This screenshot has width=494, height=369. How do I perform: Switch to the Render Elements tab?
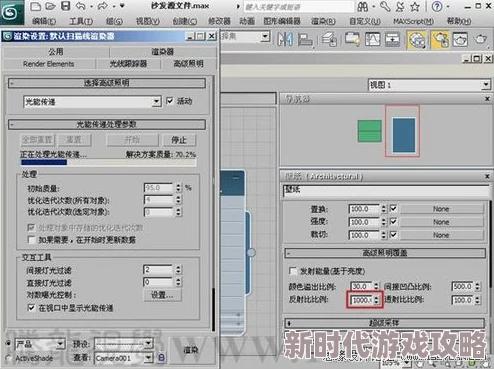[49, 64]
